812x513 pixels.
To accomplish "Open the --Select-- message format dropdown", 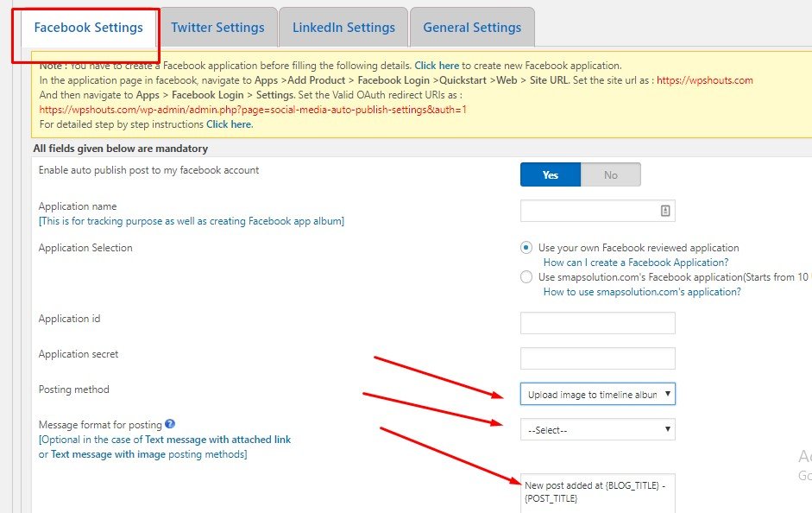I will click(x=598, y=429).
